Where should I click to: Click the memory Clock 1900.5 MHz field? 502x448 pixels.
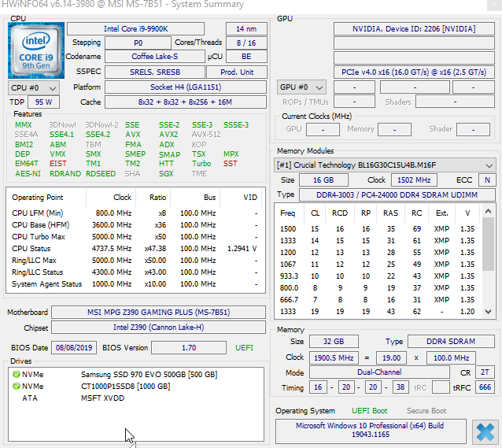pyautogui.click(x=334, y=358)
